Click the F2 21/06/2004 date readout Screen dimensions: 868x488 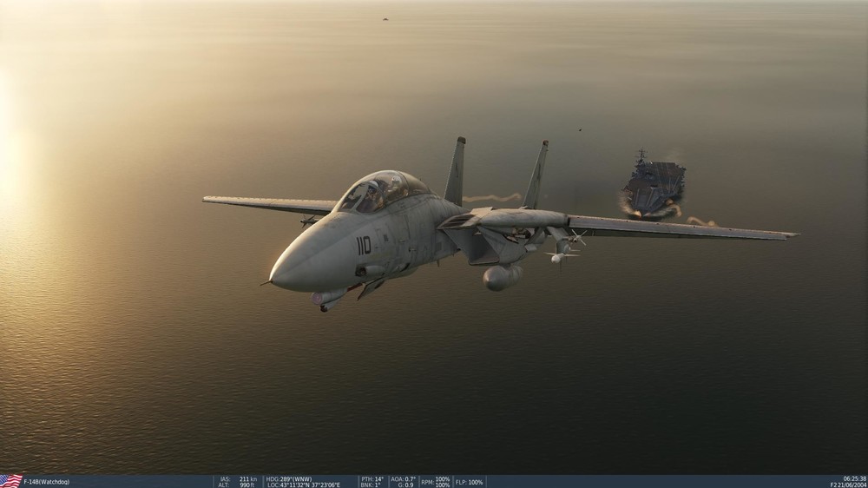(x=848, y=485)
